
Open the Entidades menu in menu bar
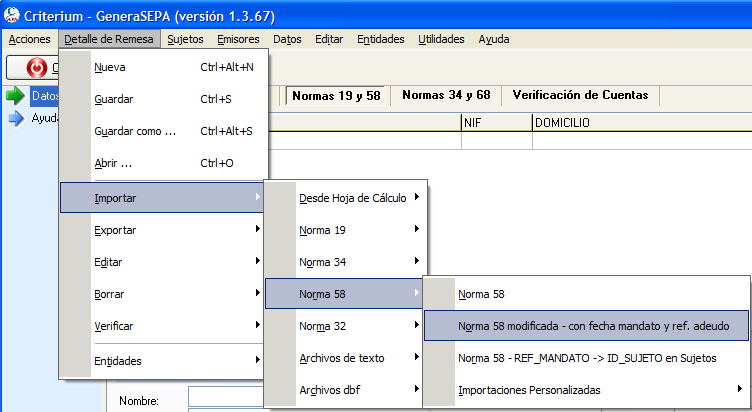381,39
